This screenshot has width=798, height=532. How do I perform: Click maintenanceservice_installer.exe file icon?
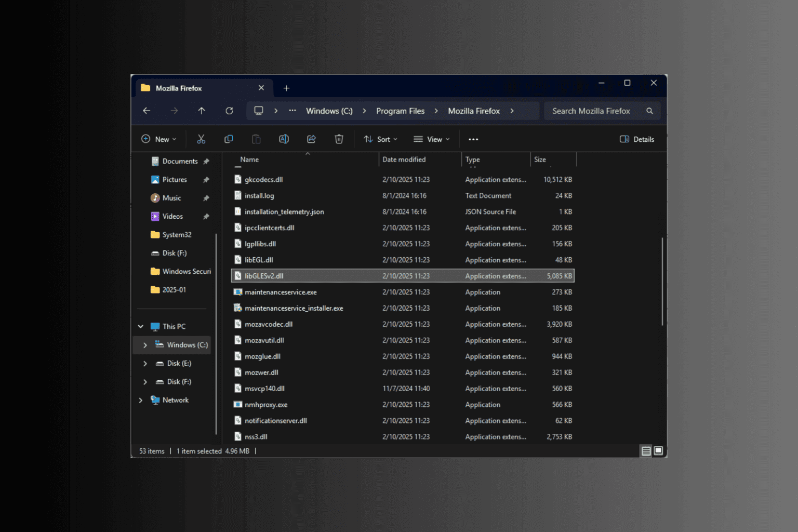pyautogui.click(x=238, y=308)
